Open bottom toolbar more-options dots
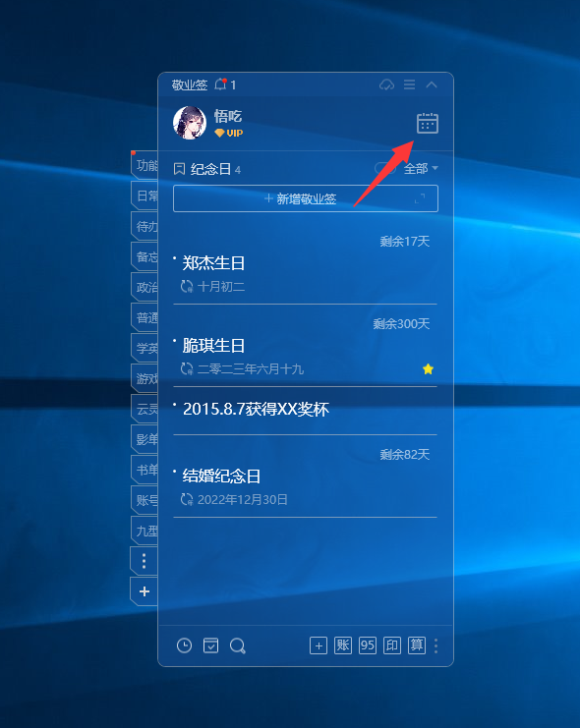 coord(435,645)
